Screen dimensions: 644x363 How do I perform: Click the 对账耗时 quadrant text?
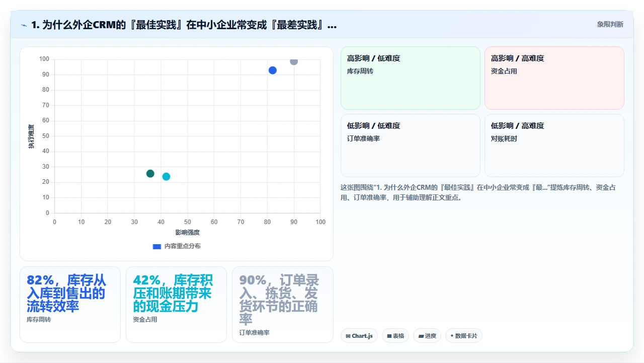point(504,138)
